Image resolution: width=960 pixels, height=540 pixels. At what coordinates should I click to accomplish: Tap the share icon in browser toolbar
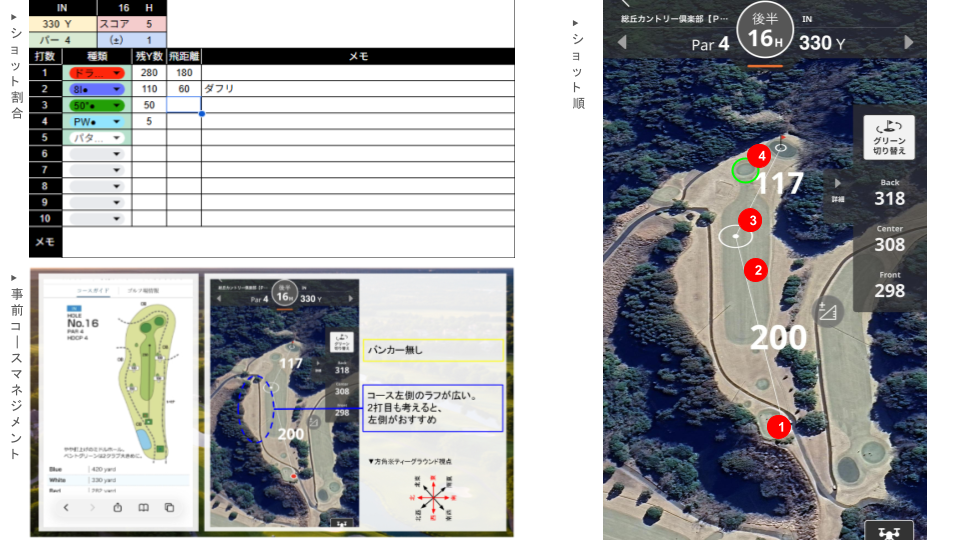coord(117,508)
